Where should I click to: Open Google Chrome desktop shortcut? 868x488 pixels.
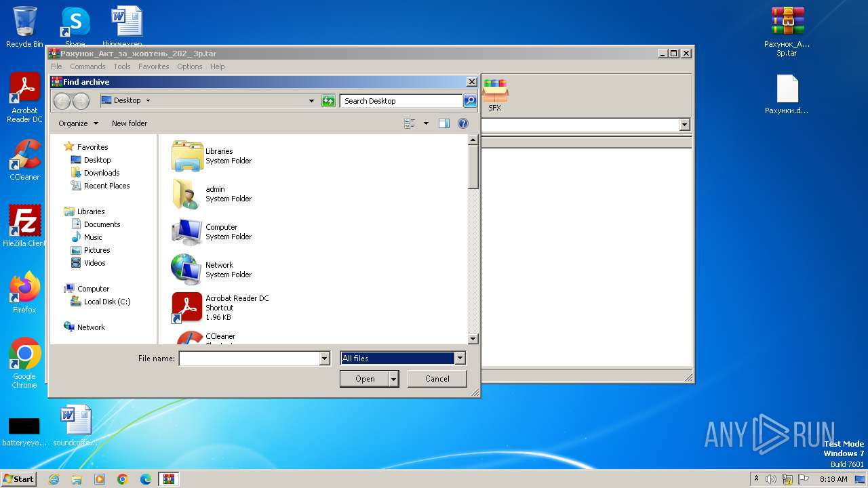click(x=24, y=363)
